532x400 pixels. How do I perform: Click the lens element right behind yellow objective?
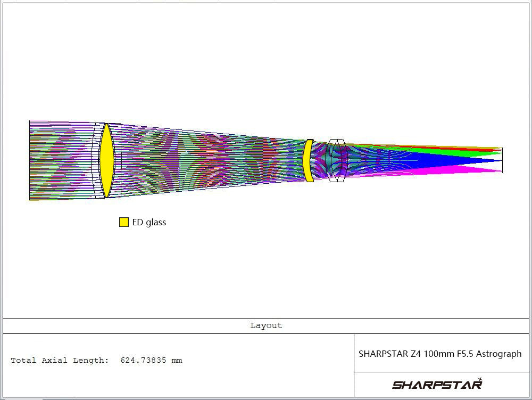(118, 160)
